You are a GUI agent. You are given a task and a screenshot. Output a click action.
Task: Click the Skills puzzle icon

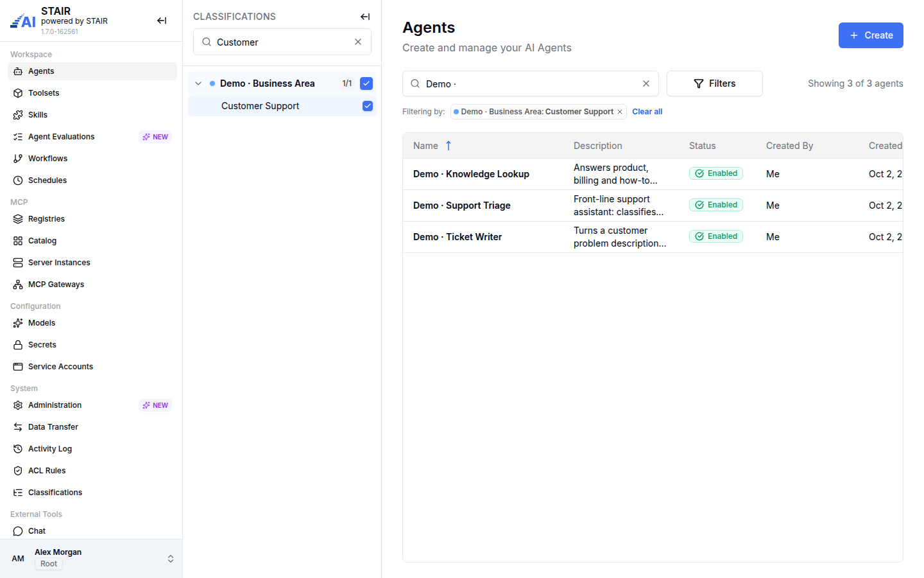coord(18,115)
